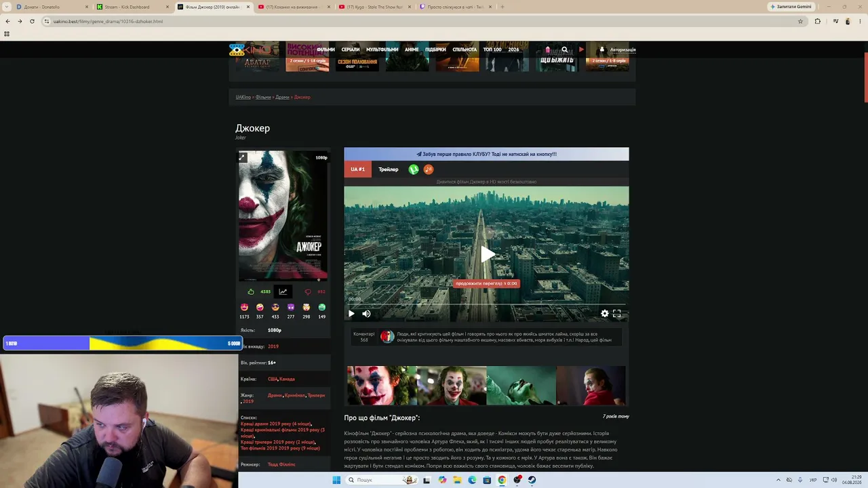Click the Кримінал genre link
Image resolution: width=868 pixels, height=488 pixels.
295,395
